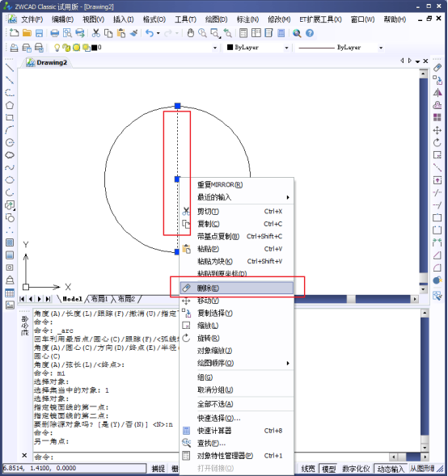Expand the ByLayer color dropdown

[286, 48]
